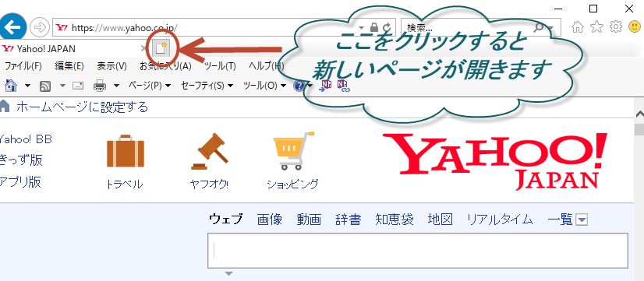This screenshot has width=644, height=281.
Task: Expand the セーフティ(S) dropdown
Action: 207,86
